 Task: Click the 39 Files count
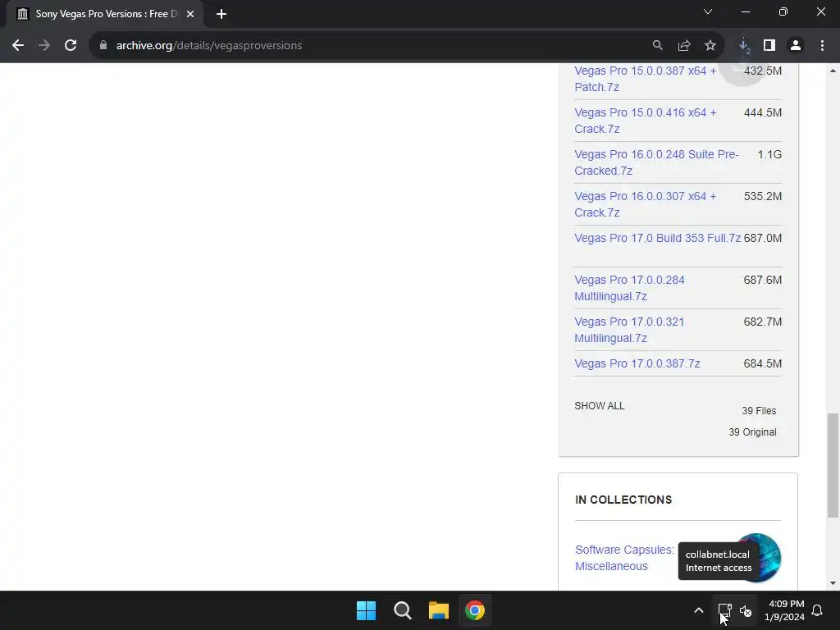[759, 411]
